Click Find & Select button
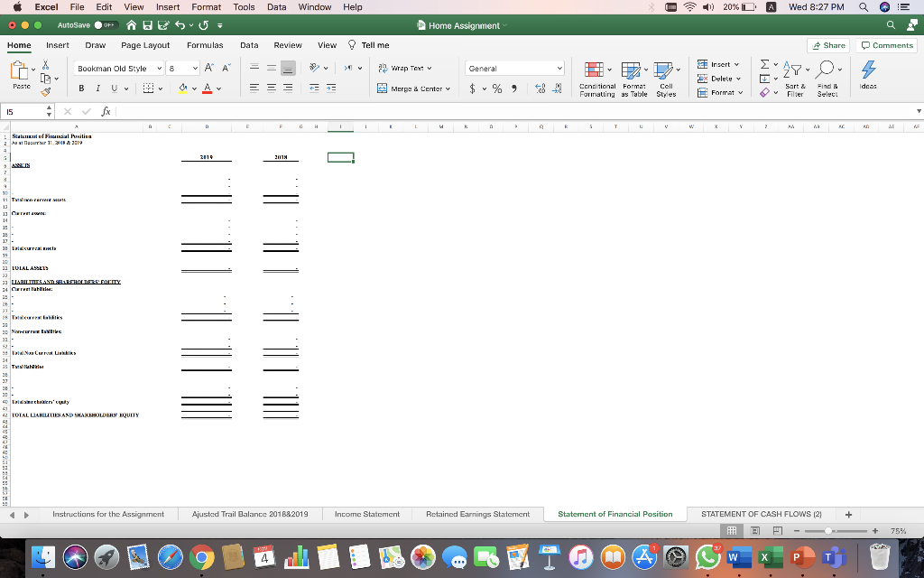The width and height of the screenshot is (924, 578). coord(827,79)
